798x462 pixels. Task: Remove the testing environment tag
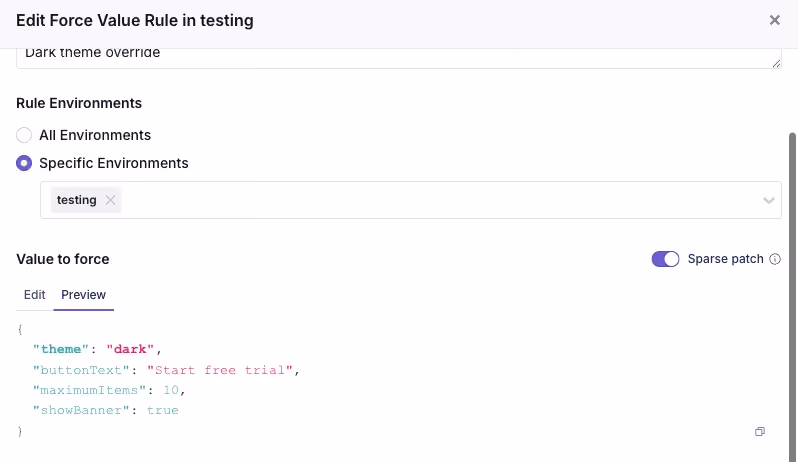pyautogui.click(x=110, y=200)
